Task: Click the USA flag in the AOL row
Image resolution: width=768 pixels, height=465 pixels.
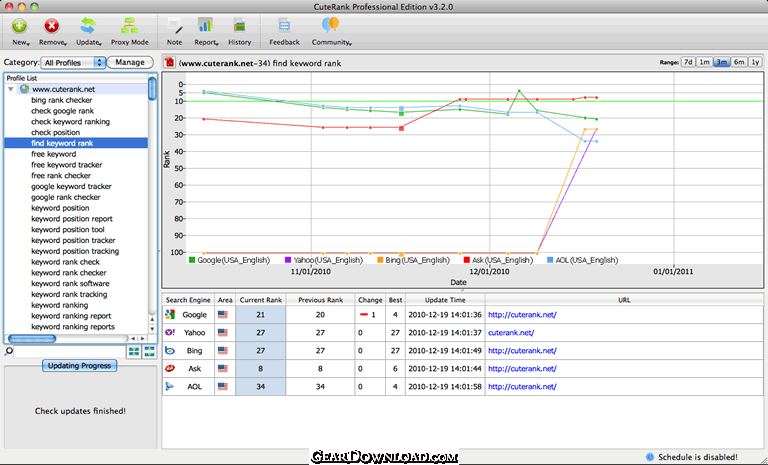Action: (223, 386)
